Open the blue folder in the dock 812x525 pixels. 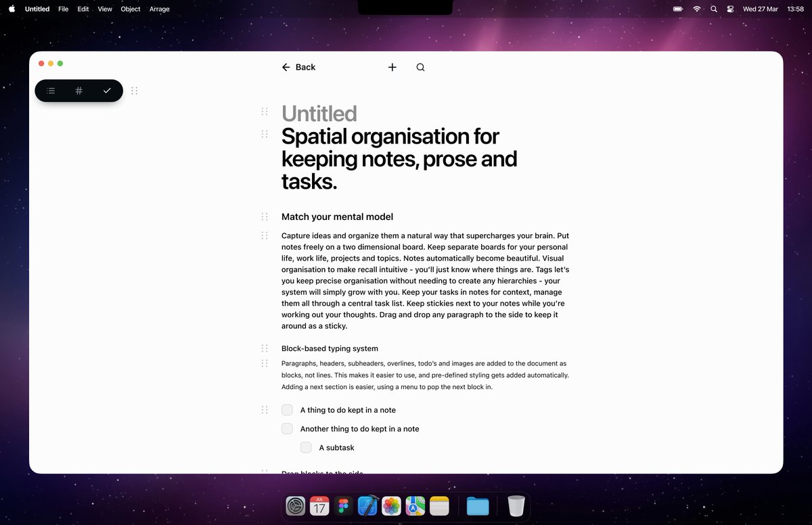pos(478,506)
